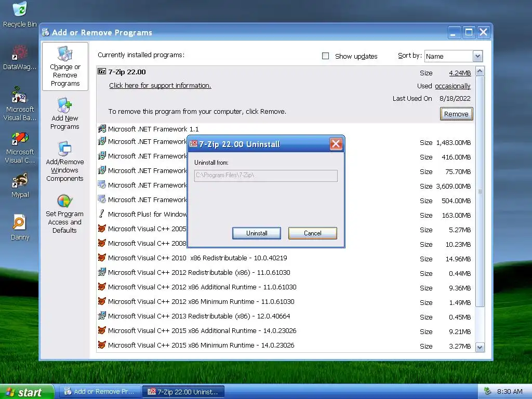Viewport: 532px width, 399px height.
Task: Select the Mypal raccoon desktop icon
Action: (x=20, y=180)
